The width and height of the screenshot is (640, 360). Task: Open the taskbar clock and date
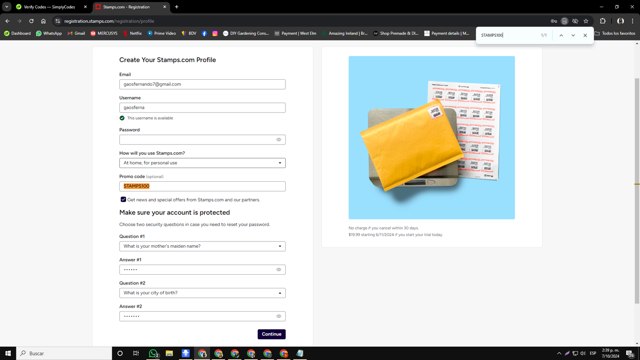(610, 353)
